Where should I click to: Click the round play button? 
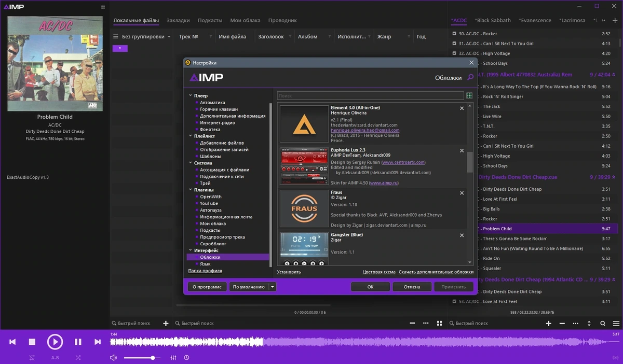click(x=55, y=342)
